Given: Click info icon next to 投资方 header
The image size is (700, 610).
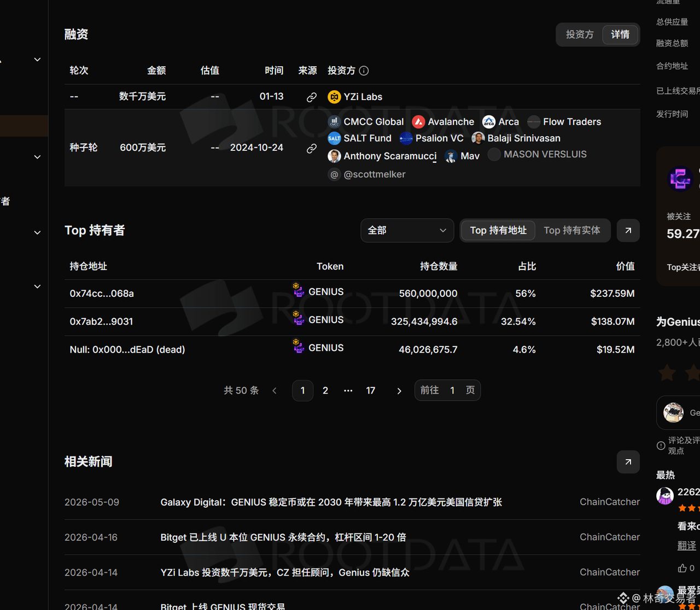Looking at the screenshot, I should 364,71.
